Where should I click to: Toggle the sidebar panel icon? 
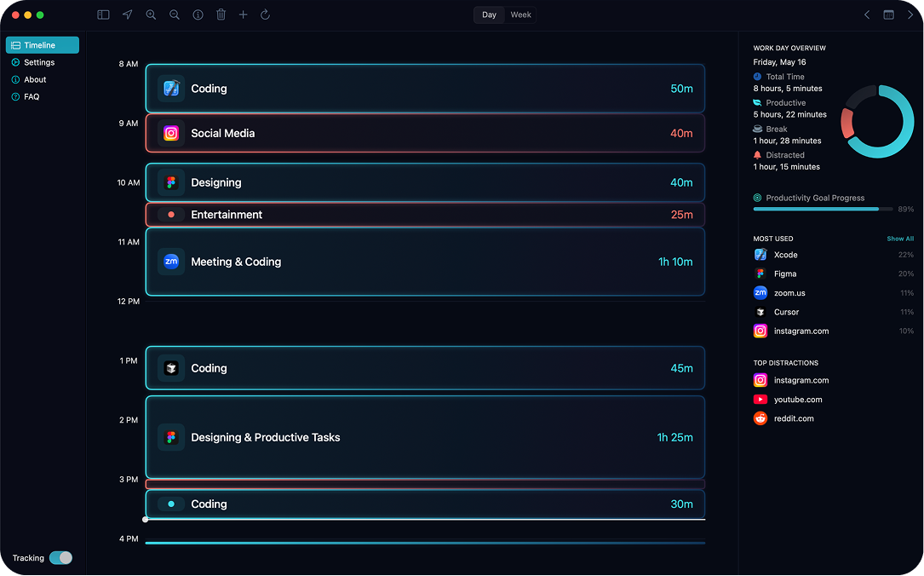(102, 14)
